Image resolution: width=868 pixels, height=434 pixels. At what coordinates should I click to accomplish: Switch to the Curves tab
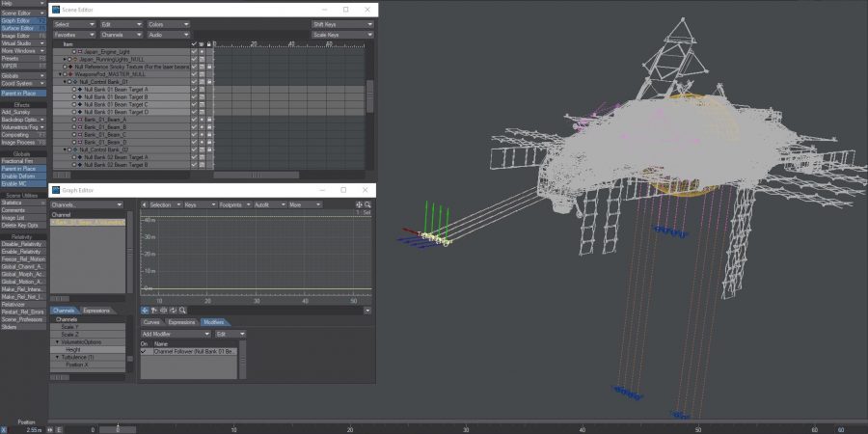(x=151, y=322)
